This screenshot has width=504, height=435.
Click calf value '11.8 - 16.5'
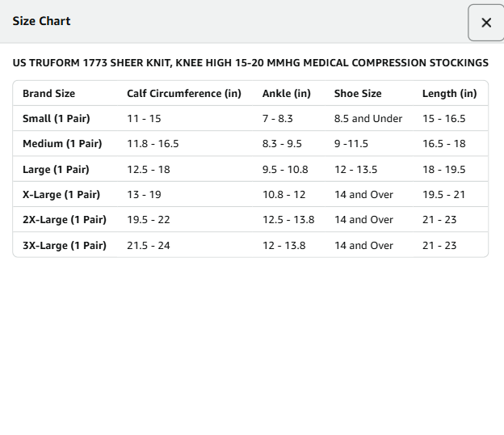tap(153, 144)
